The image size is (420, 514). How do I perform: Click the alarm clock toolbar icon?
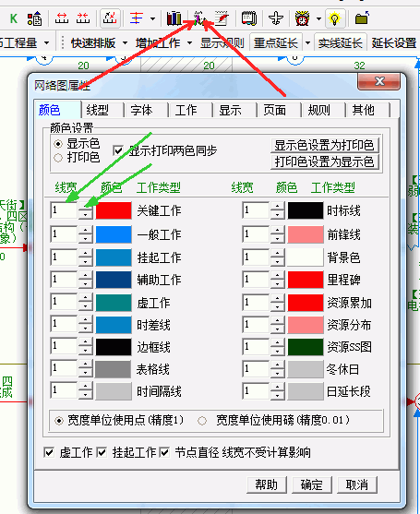tap(302, 18)
